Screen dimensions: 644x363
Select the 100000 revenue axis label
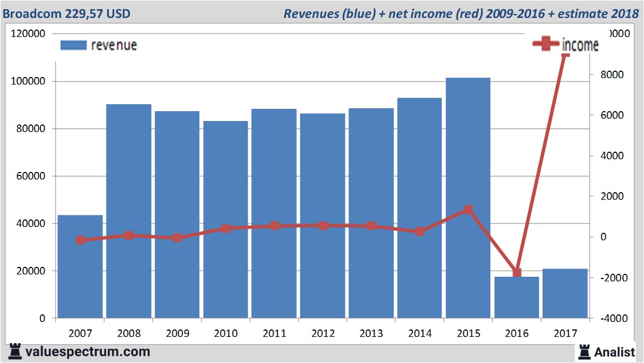28,81
